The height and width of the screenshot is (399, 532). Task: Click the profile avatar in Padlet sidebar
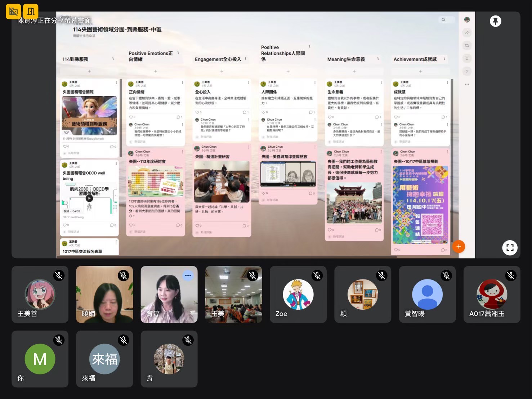point(467,20)
